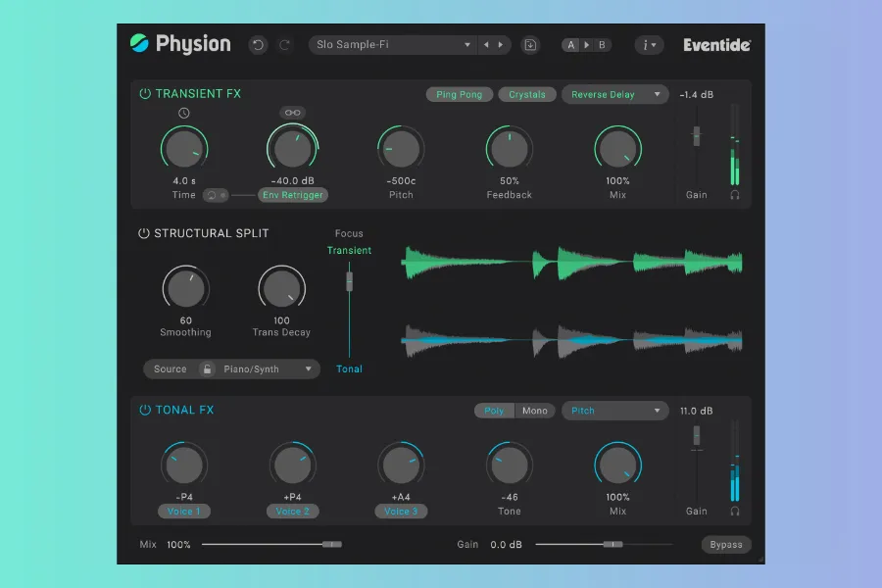Click the Source lock icon

pos(207,369)
